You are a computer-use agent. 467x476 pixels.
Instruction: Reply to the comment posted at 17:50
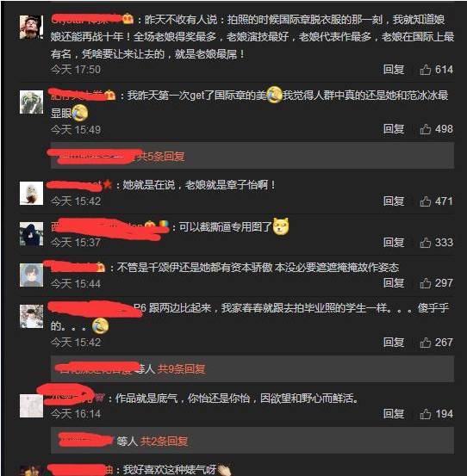tap(394, 70)
